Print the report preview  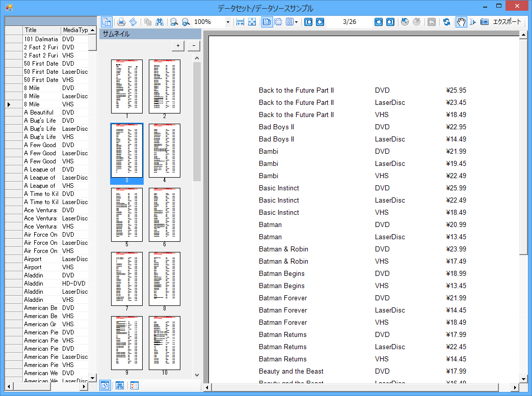[121, 22]
